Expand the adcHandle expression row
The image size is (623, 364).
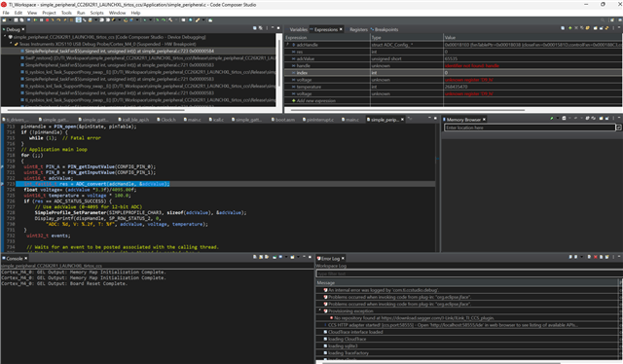coord(288,45)
